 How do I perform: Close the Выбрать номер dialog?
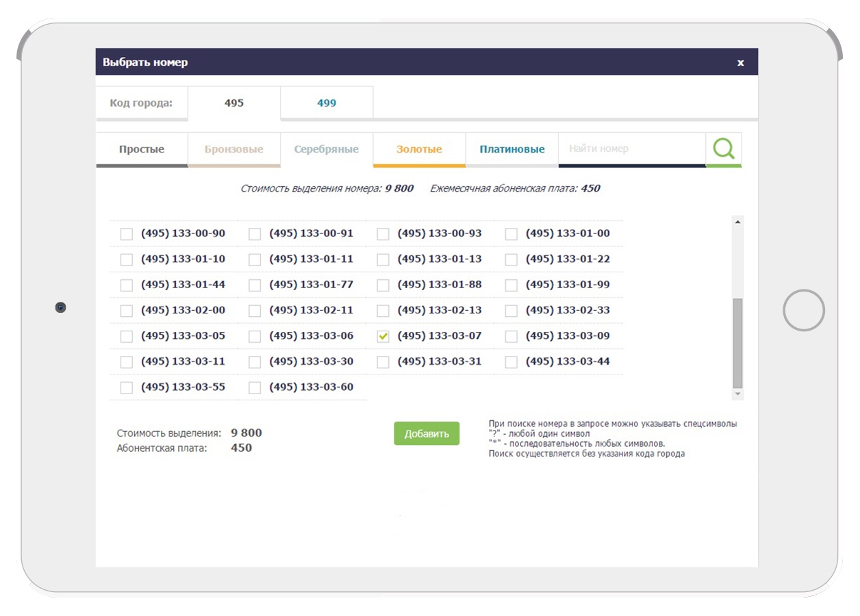(740, 62)
